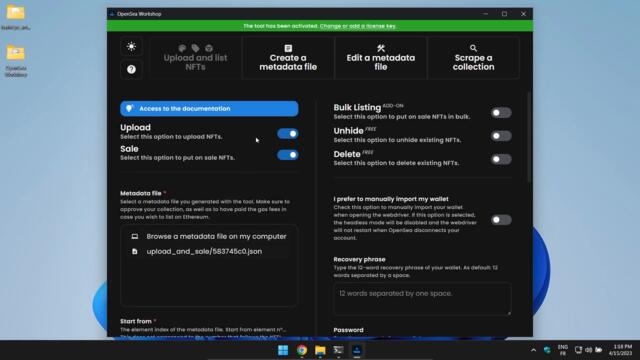This screenshot has height=360, width=640.
Task: Open the clock and date in taskbar
Action: coord(620,350)
